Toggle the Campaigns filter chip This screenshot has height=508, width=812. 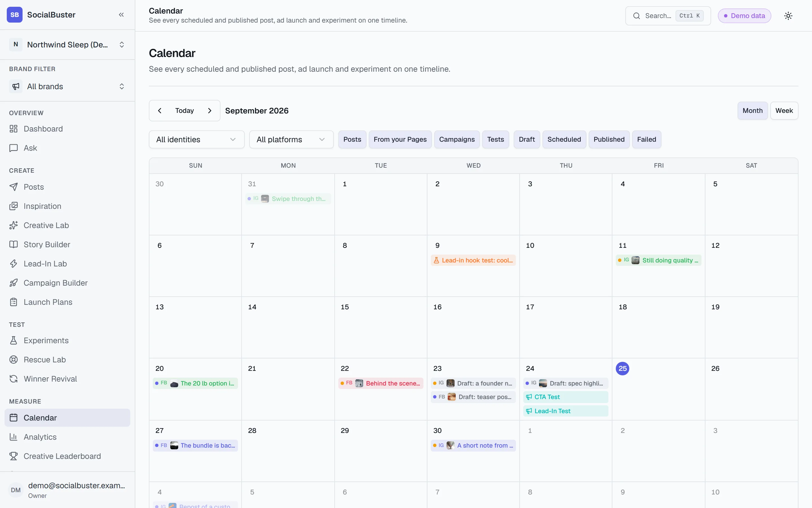457,139
